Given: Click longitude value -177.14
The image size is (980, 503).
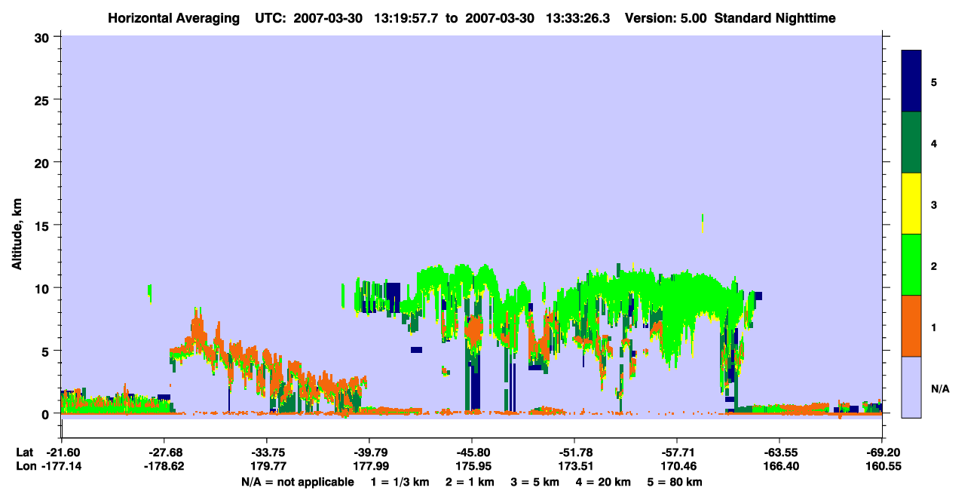Looking at the screenshot, I should [x=62, y=466].
